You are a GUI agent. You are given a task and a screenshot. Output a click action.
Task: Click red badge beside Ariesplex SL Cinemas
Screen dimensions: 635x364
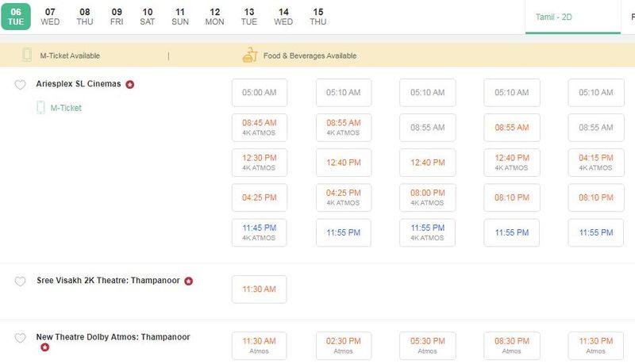pos(130,84)
